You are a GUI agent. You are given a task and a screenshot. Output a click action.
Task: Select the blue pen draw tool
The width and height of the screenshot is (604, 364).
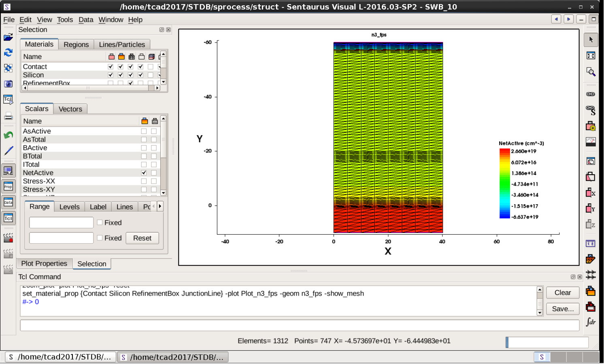(x=8, y=151)
